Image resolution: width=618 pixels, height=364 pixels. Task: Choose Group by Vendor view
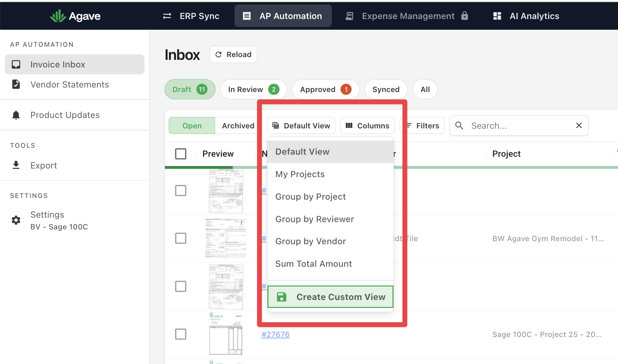330,241
